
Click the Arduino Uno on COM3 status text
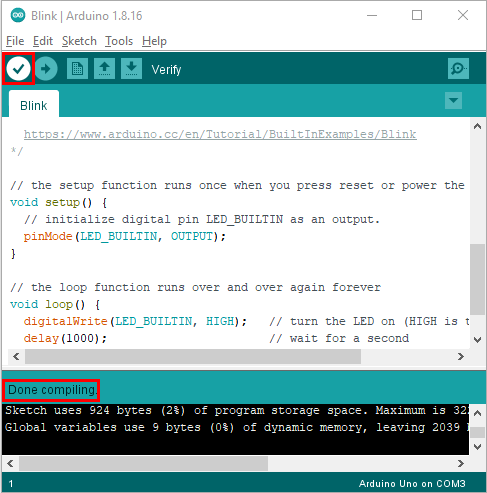click(x=412, y=483)
